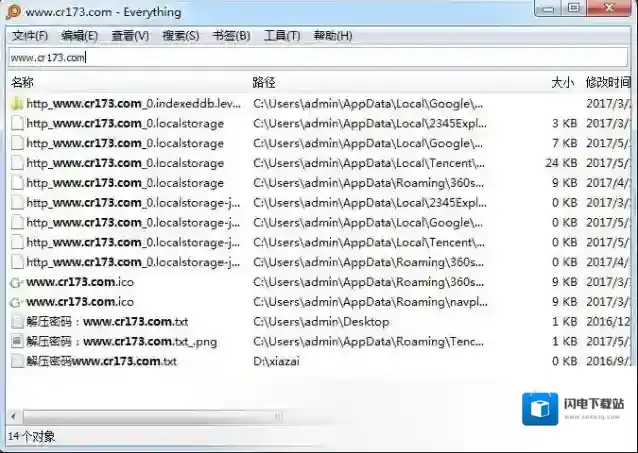The height and width of the screenshot is (453, 638).
Task: Click horizontal scrollbar left arrow
Action: click(14, 416)
